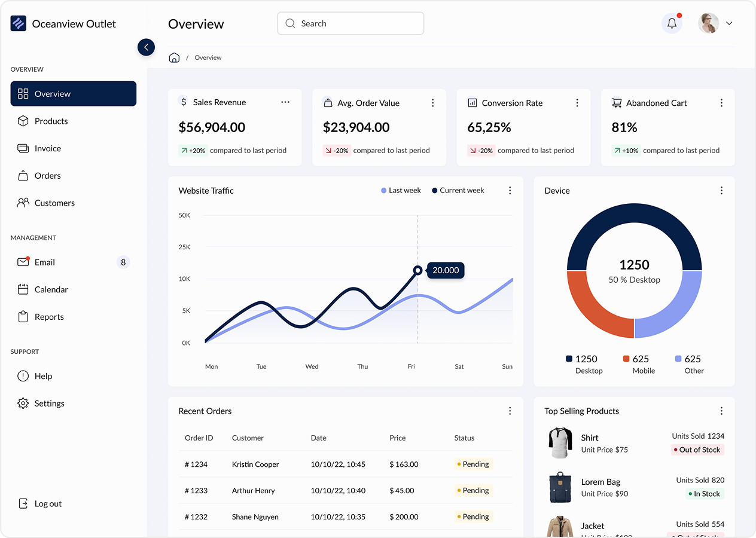Click the Sales Revenue dollar icon
Image resolution: width=756 pixels, height=538 pixels.
tap(184, 102)
